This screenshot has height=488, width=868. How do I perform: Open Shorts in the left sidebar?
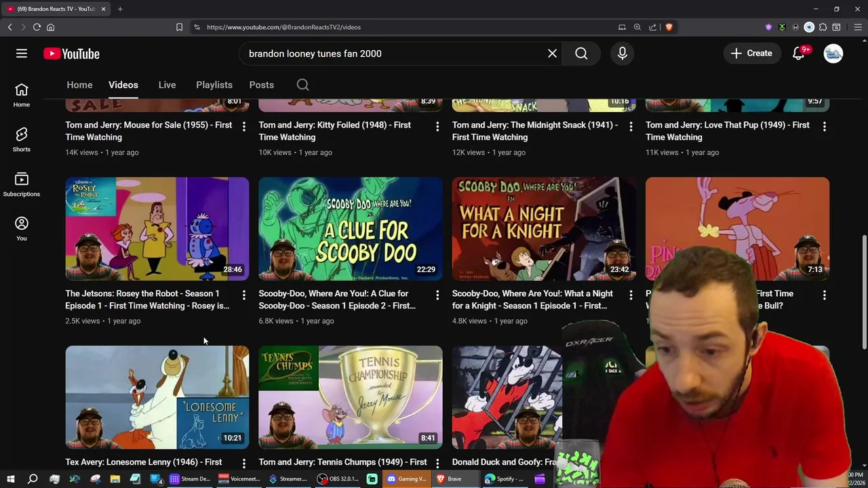(22, 140)
